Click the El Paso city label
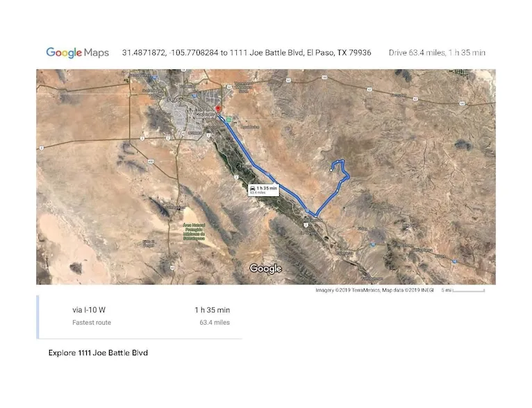The image size is (532, 408). 173,100
